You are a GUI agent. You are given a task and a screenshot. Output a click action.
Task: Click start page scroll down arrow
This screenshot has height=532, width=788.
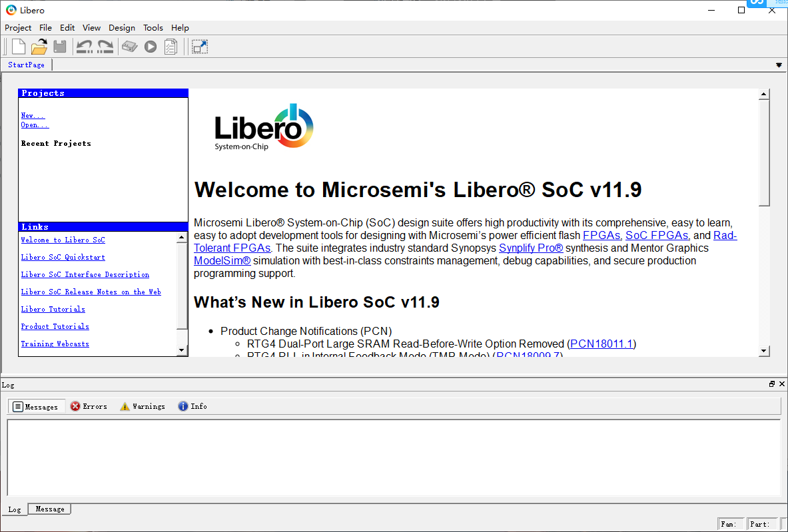tap(764, 351)
